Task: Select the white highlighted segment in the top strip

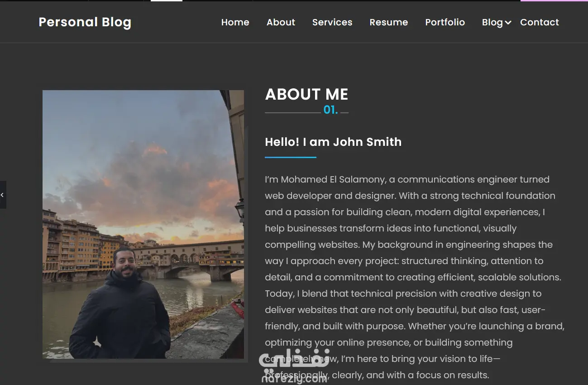Action: [167, 0]
